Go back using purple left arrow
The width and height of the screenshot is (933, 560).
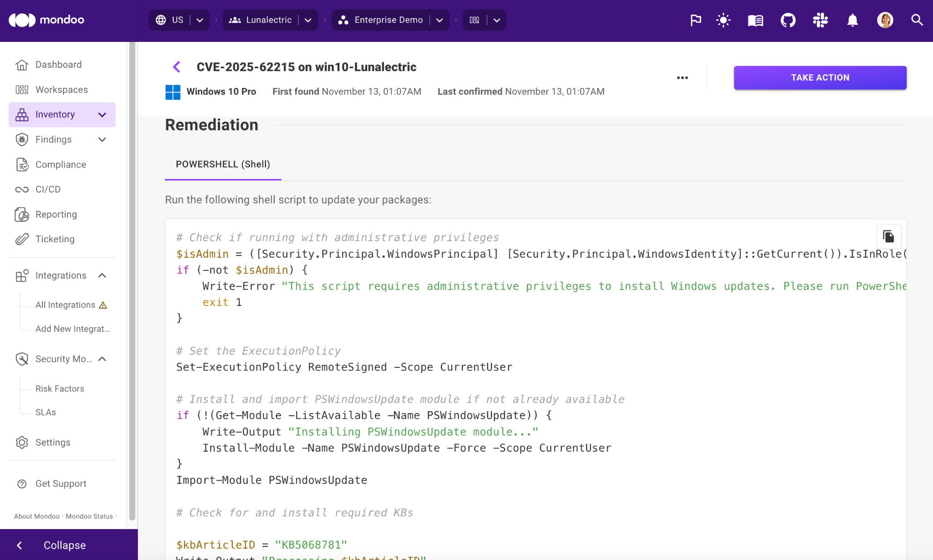pos(177,67)
